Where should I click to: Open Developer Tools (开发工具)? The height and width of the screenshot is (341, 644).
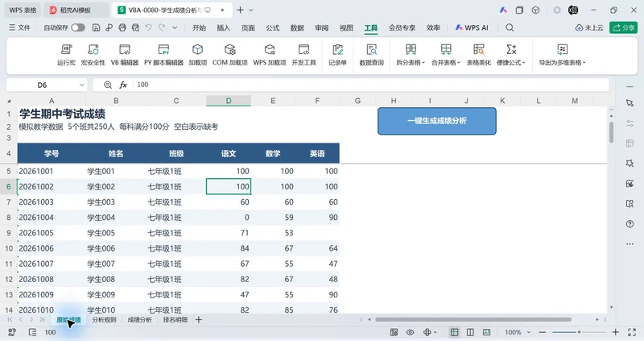[x=303, y=55]
